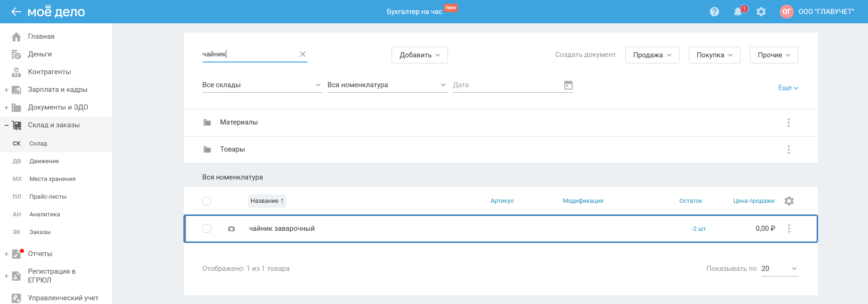This screenshot has width=868, height=304.
Task: Click the 0,00 ₽ price value
Action: 765,228
